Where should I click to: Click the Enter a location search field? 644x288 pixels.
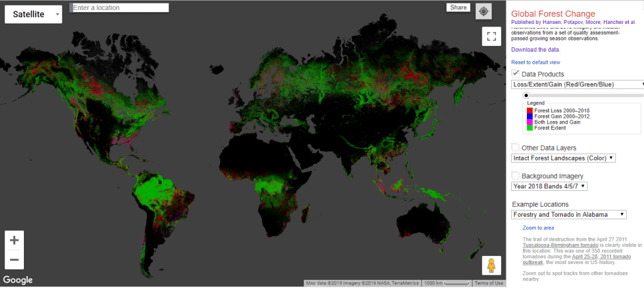point(120,8)
